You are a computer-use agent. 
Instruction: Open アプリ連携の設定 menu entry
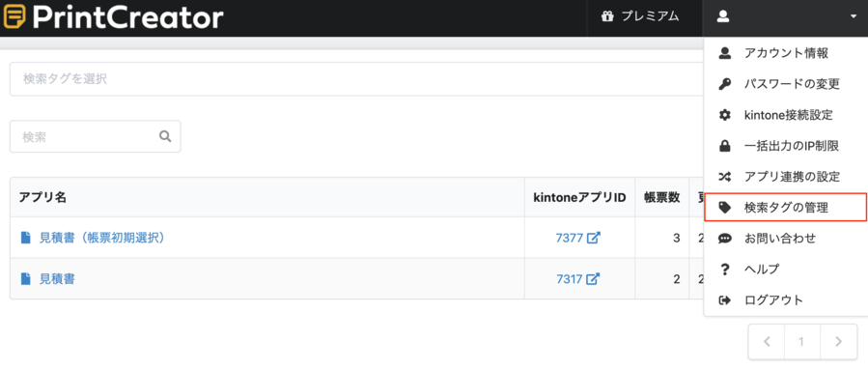coord(786,177)
